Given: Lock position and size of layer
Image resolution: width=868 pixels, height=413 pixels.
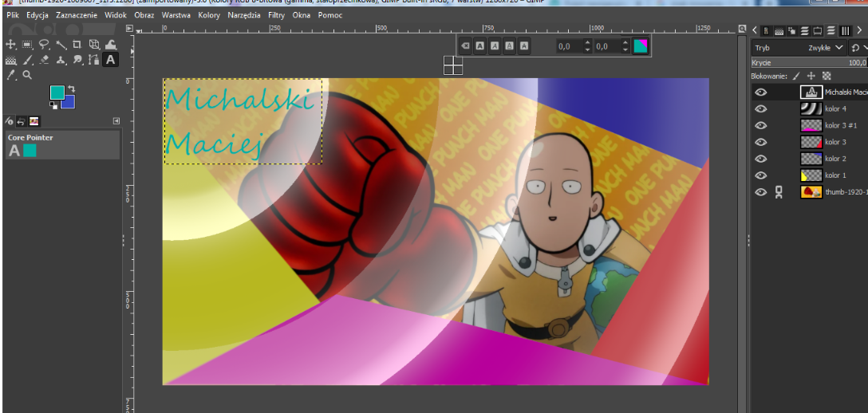Looking at the screenshot, I should [811, 76].
